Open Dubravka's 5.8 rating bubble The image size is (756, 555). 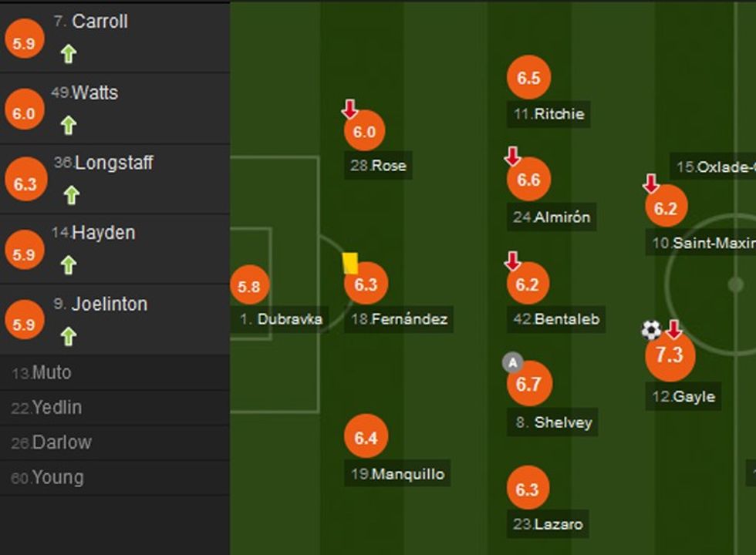[249, 287]
